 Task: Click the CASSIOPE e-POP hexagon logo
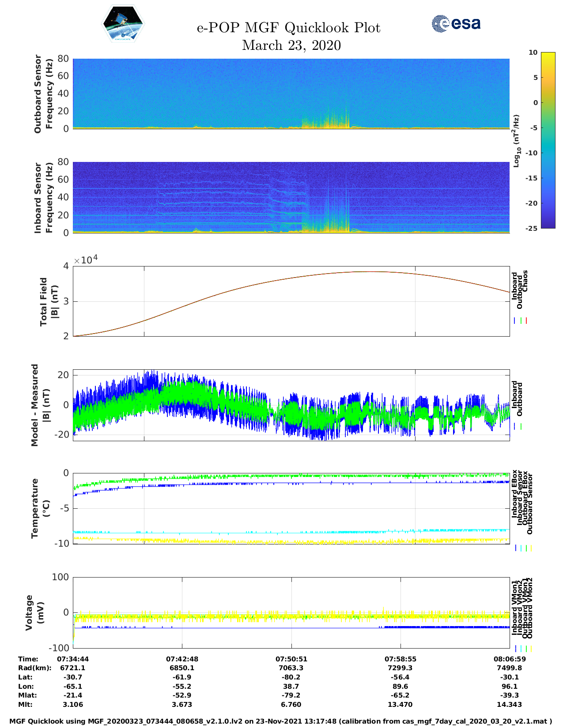click(123, 24)
